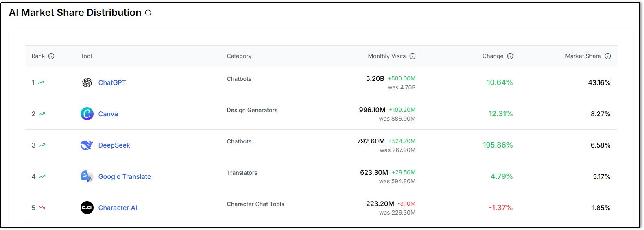The height and width of the screenshot is (230, 644).
Task: Click the info icon next to Rank
Action: click(x=51, y=56)
